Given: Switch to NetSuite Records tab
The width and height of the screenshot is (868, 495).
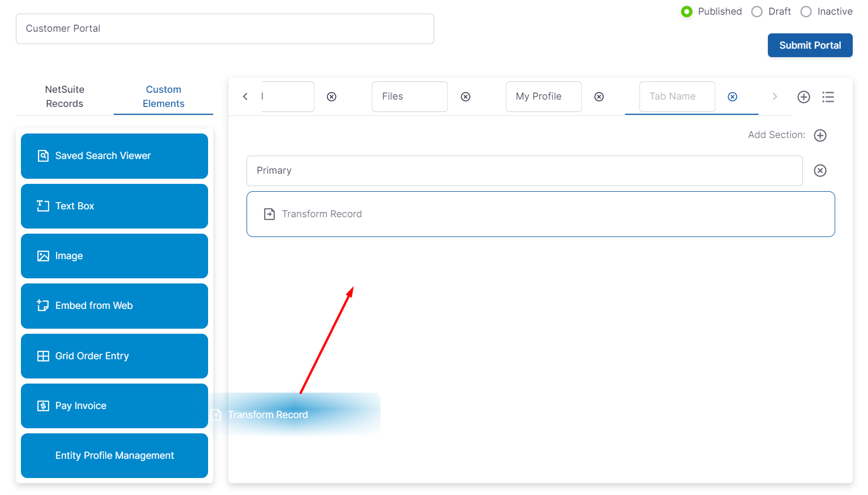Looking at the screenshot, I should [64, 97].
